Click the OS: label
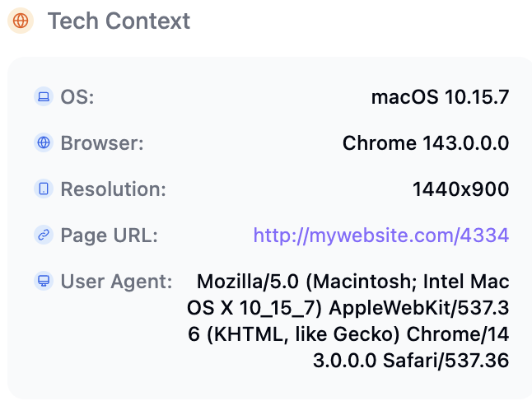 77,97
